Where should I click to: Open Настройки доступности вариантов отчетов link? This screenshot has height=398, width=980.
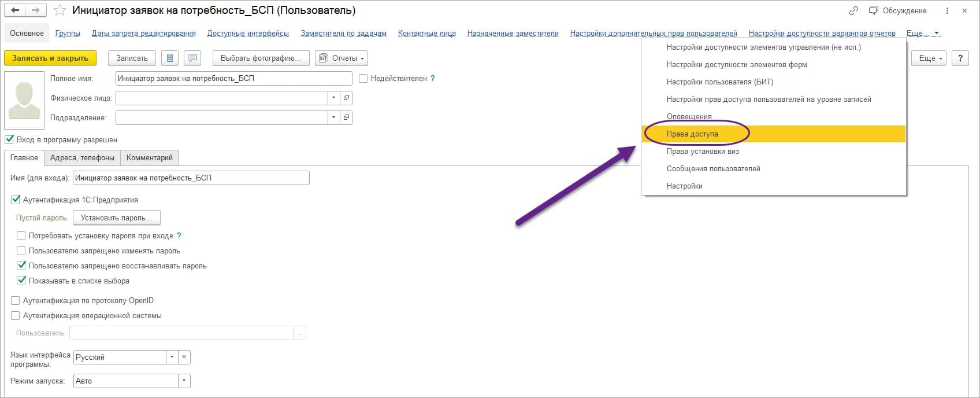[822, 33]
